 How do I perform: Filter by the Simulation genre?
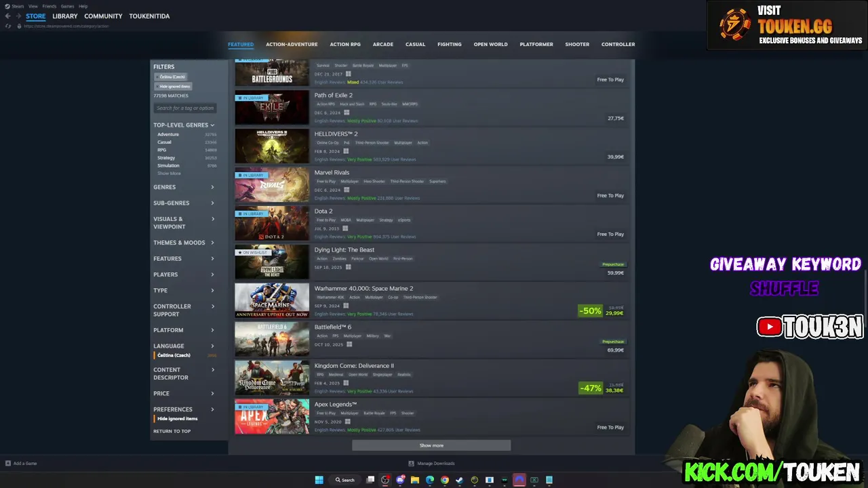[168, 165]
